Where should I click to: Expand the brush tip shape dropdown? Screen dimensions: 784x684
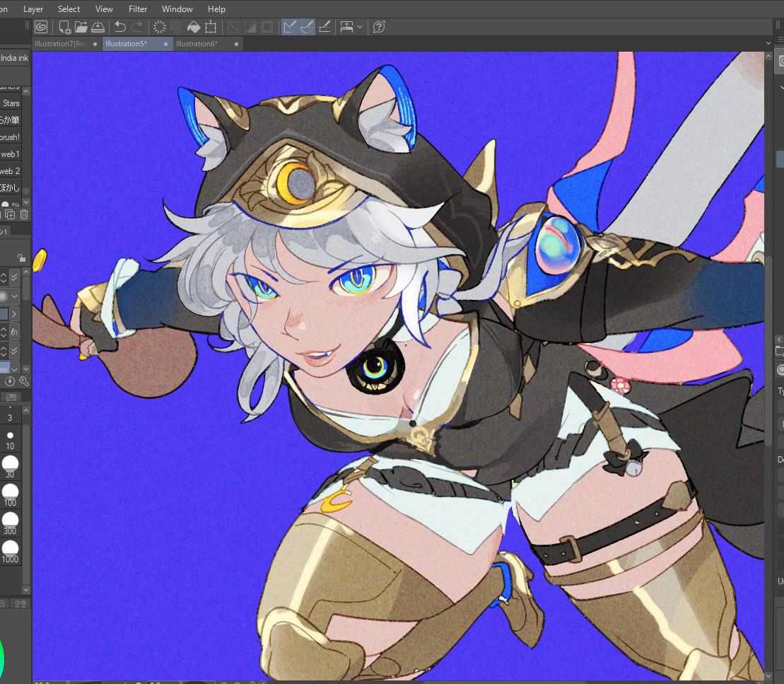(14, 296)
